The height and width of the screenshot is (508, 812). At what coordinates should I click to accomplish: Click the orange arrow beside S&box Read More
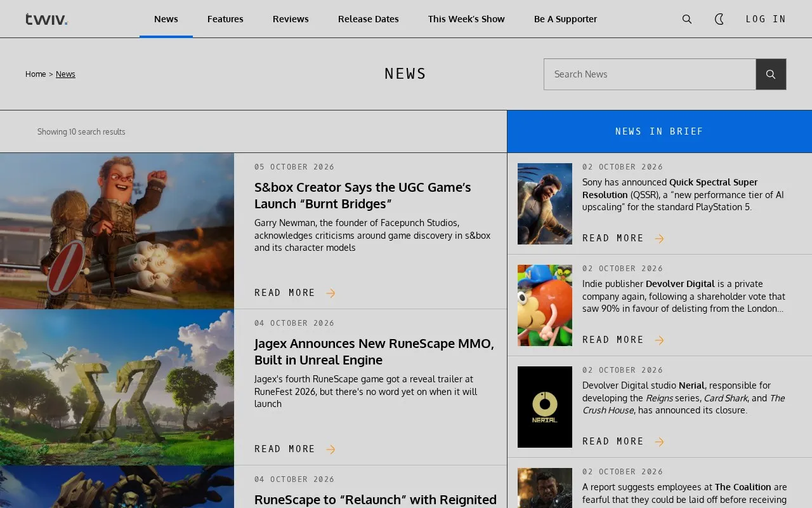331,293
